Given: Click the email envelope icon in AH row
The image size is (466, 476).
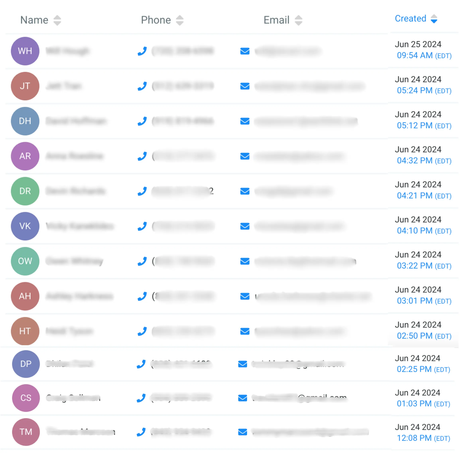Looking at the screenshot, I should pos(245,296).
